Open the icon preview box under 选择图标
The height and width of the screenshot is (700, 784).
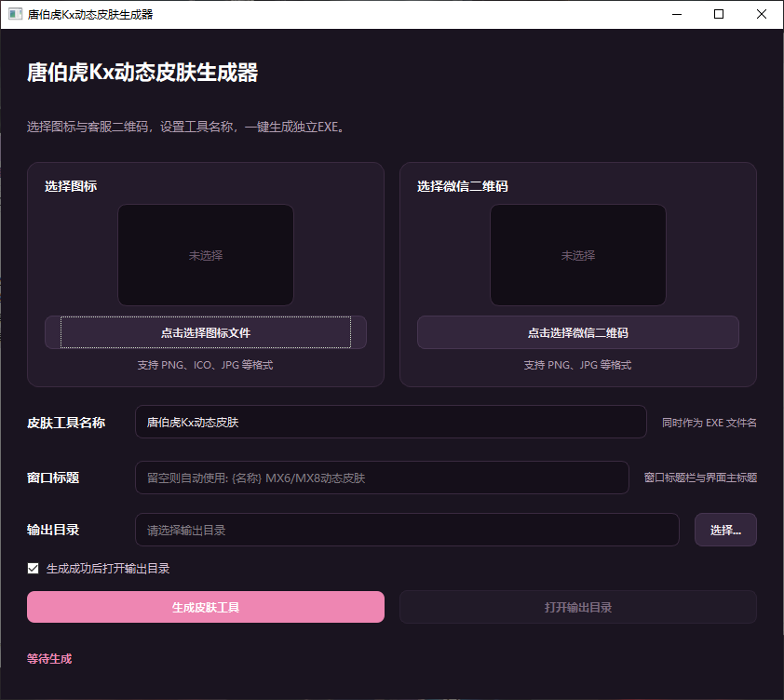206,255
